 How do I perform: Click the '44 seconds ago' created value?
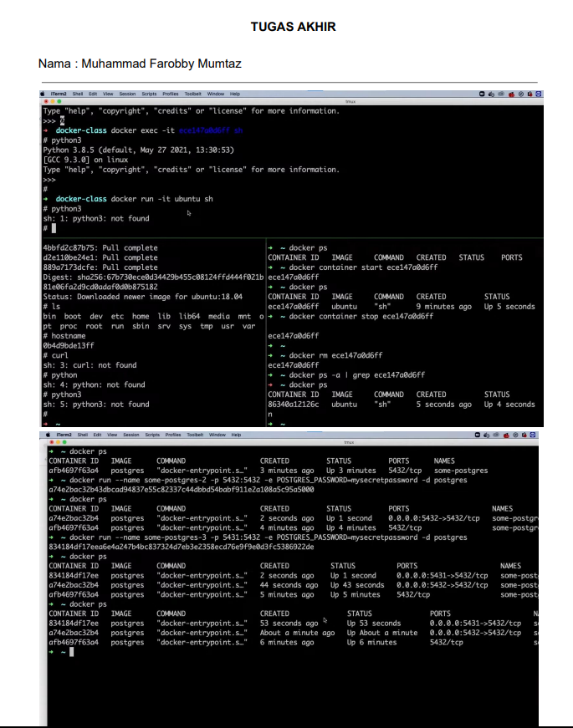(289, 585)
